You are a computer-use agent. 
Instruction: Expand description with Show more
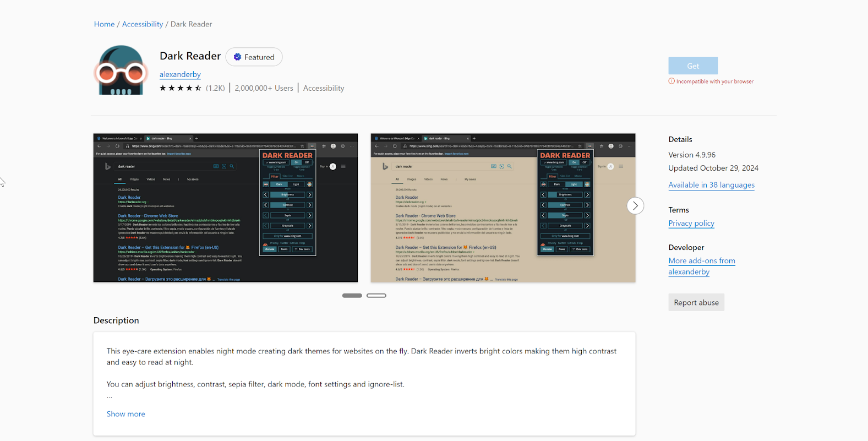pyautogui.click(x=125, y=414)
